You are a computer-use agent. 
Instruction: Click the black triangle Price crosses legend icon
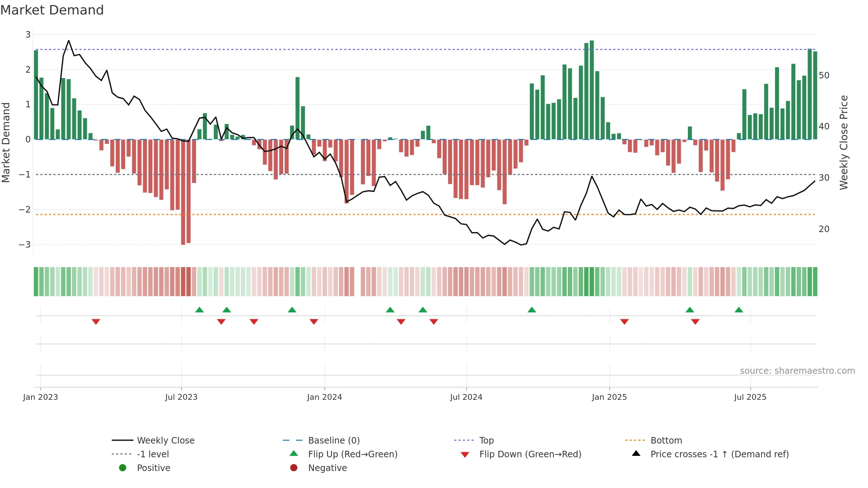pyautogui.click(x=636, y=453)
